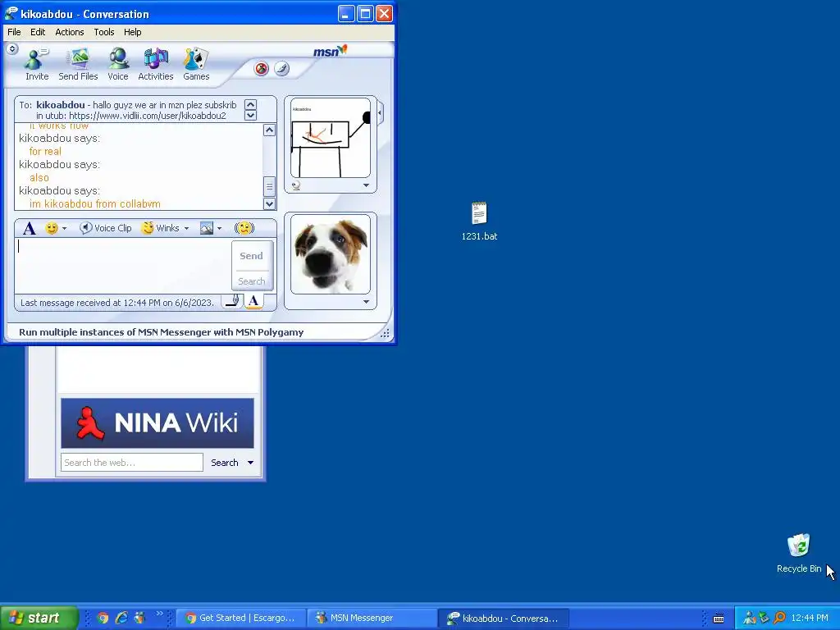Click chat history scroll up arrow

269,130
